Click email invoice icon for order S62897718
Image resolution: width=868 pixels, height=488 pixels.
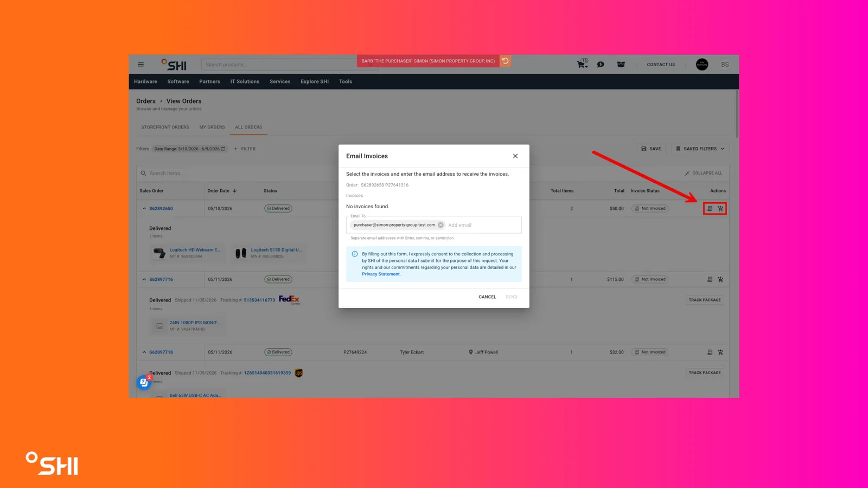pos(710,352)
